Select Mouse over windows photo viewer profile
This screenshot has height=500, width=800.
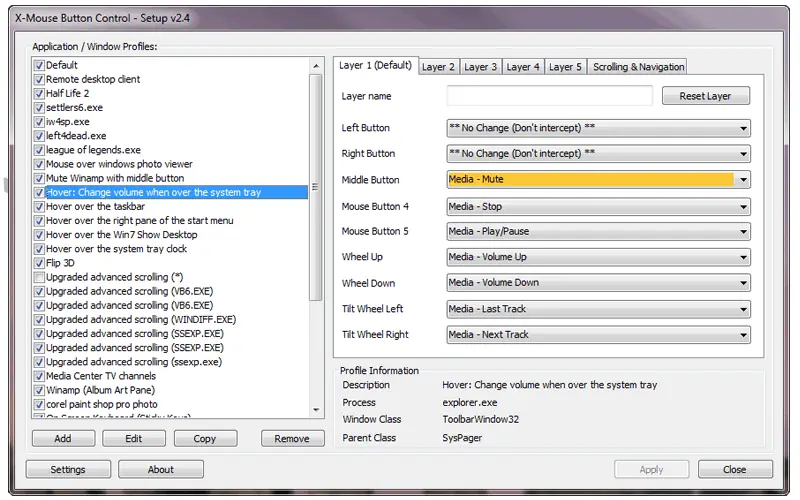pos(119,164)
